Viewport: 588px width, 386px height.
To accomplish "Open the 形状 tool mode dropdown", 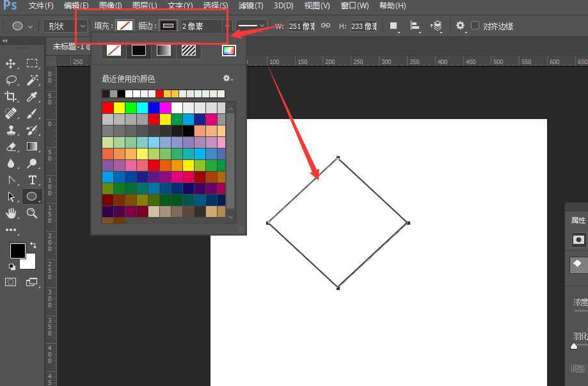I will click(65, 26).
